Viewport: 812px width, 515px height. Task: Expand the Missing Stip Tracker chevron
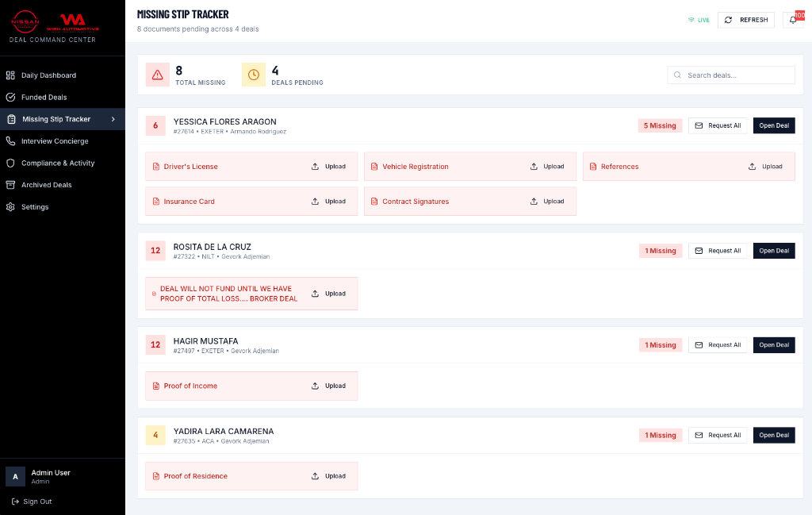[x=113, y=119]
